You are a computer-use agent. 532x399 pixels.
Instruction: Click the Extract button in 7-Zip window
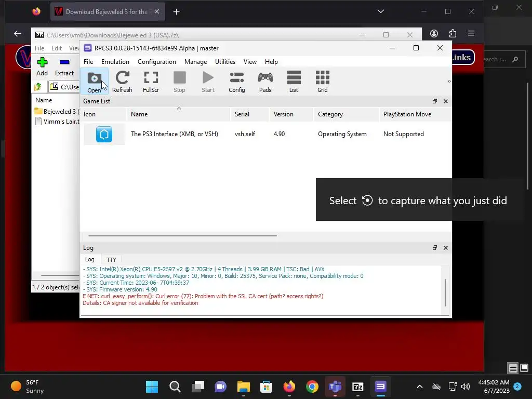(64, 66)
